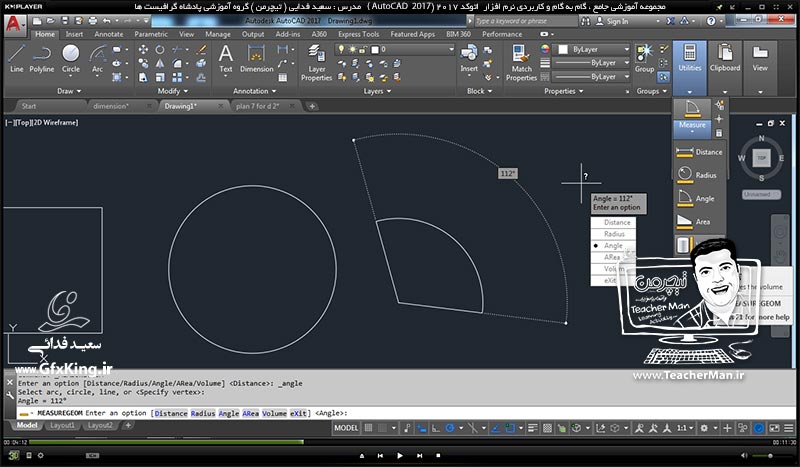Click eXit option in command line
The image size is (800, 467).
tap(298, 413)
